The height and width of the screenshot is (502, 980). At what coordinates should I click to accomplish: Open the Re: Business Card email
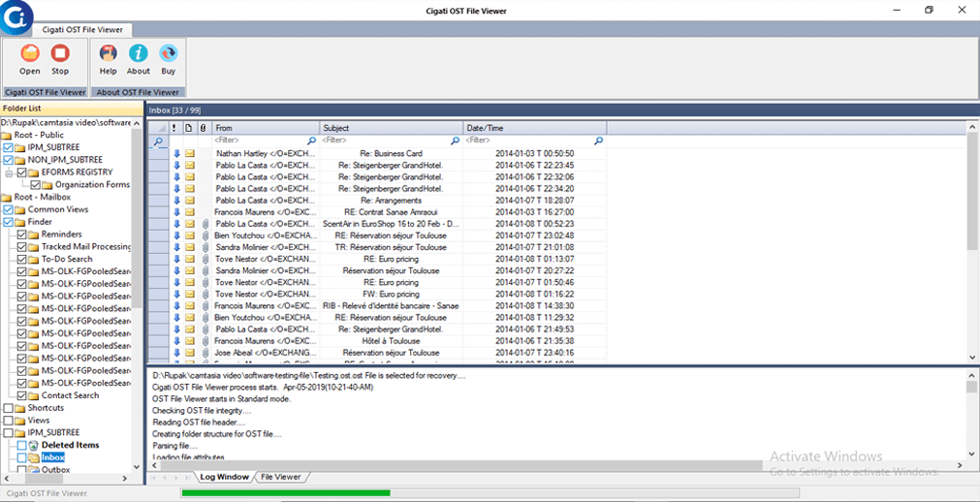tap(392, 153)
